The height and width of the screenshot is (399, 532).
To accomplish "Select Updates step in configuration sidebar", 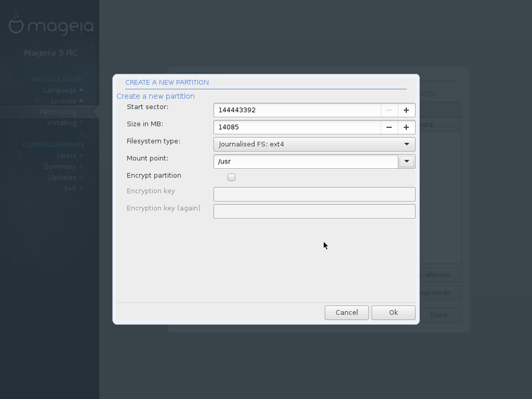I will click(x=62, y=178).
